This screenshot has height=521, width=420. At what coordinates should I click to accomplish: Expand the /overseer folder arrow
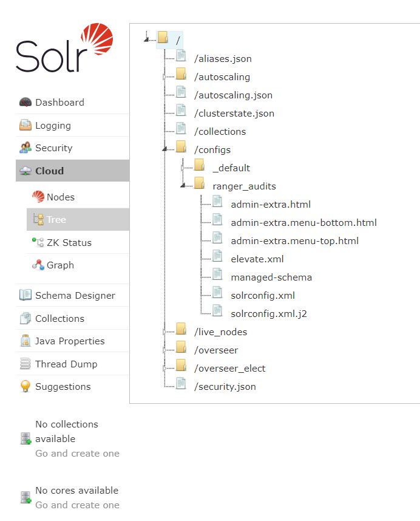164,350
